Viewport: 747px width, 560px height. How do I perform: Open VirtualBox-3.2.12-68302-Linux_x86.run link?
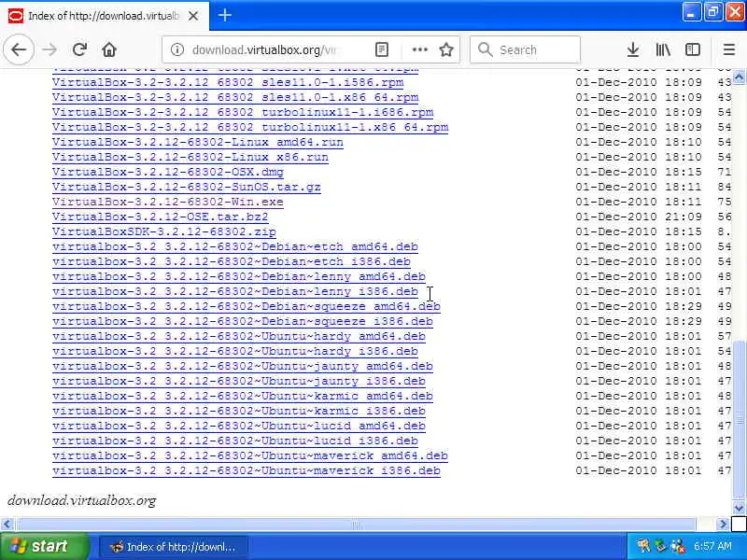pos(190,157)
